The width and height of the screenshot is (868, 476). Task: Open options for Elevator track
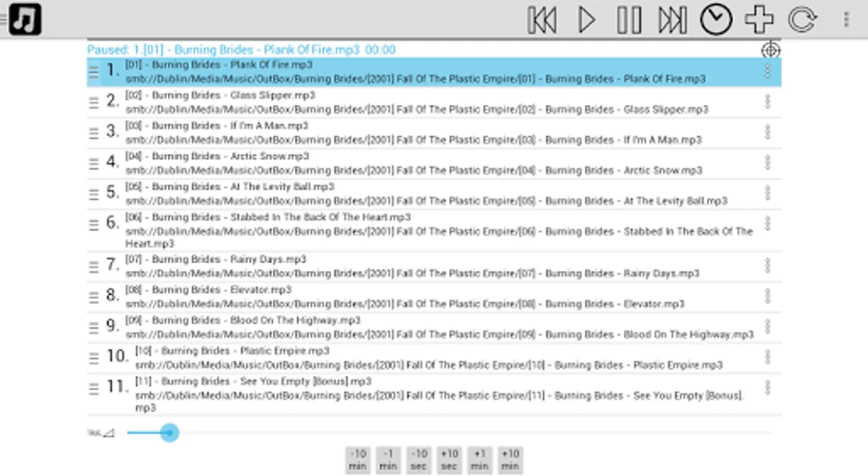tap(767, 297)
